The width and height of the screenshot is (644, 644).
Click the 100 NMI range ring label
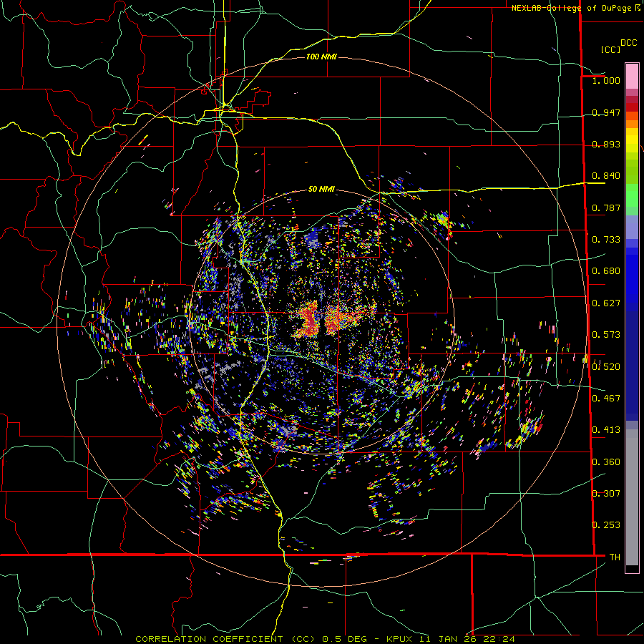[321, 57]
